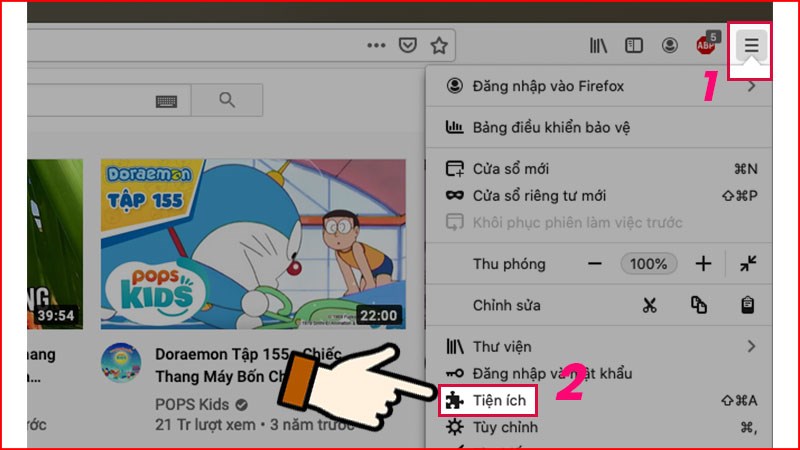Viewport: 800px width, 450px height.
Task: Click the Paste clipboard icon
Action: pyautogui.click(x=747, y=305)
